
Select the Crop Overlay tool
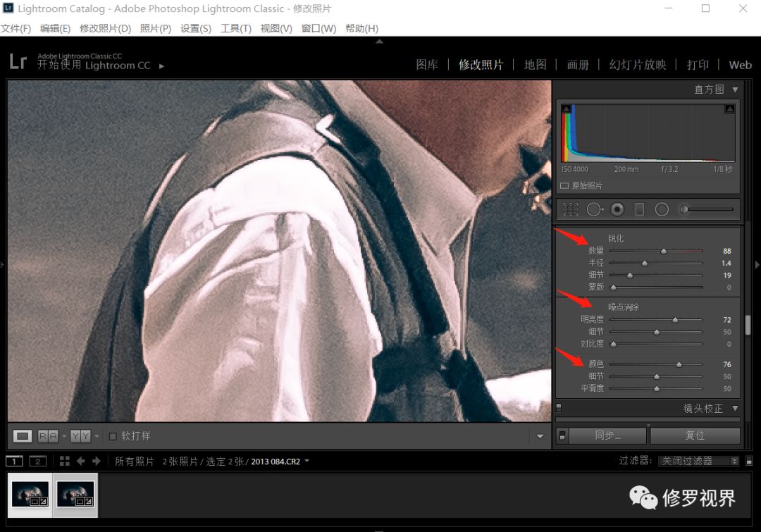(x=570, y=209)
